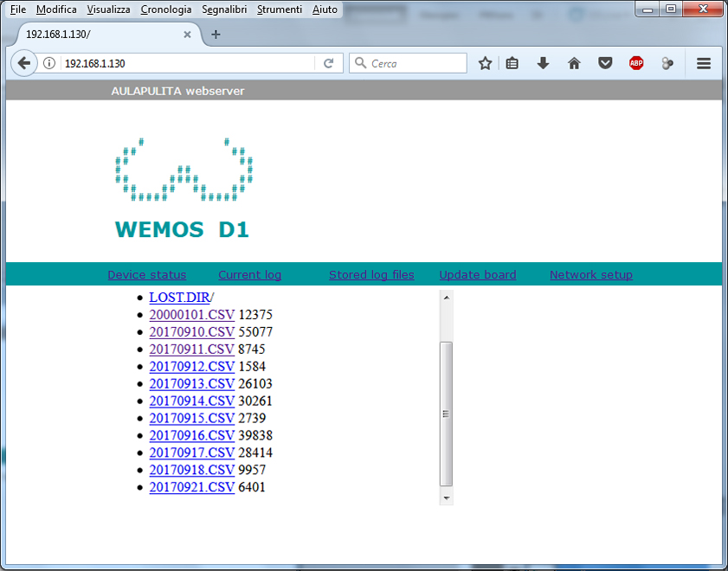Click the address bar showing 192.168.1.130

[188, 63]
